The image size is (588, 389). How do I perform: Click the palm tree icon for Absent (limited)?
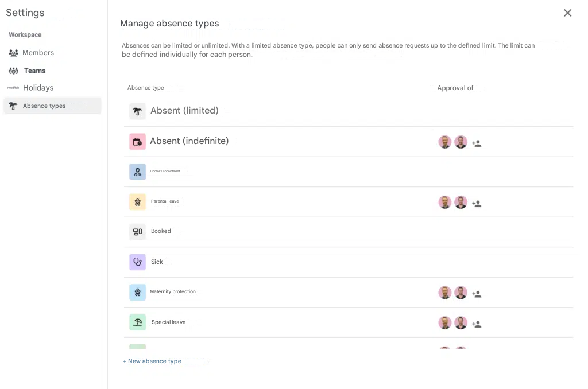tap(137, 111)
